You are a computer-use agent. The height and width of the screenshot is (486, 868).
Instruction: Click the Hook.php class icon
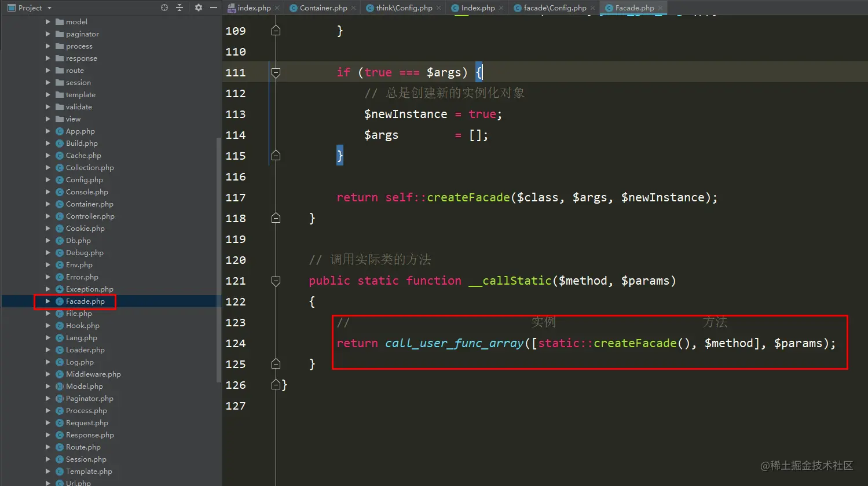(59, 326)
